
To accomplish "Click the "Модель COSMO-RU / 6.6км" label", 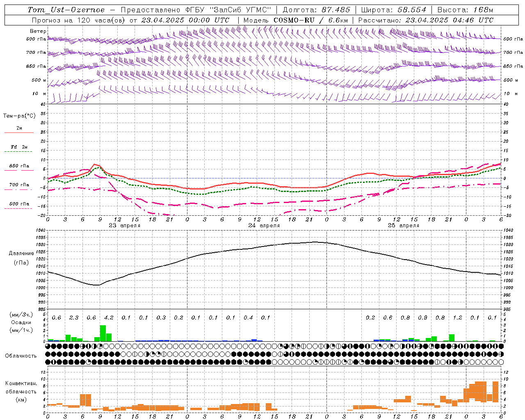I will point(296,20).
